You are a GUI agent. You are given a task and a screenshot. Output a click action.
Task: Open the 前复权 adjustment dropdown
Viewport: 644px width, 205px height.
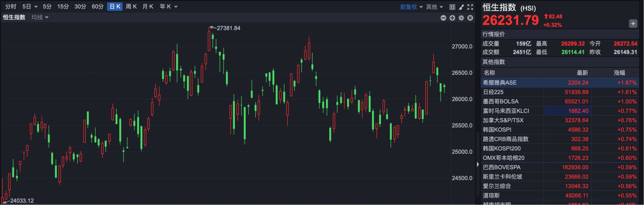point(411,7)
